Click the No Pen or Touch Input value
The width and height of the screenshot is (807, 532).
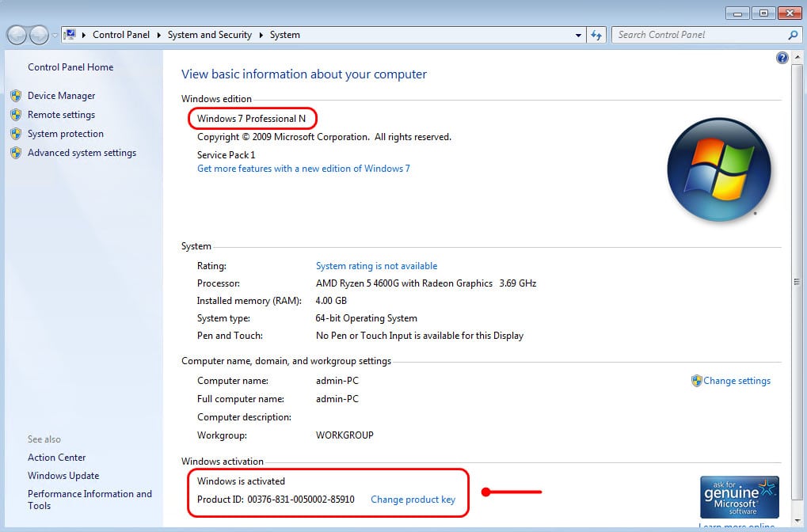pyautogui.click(x=420, y=336)
